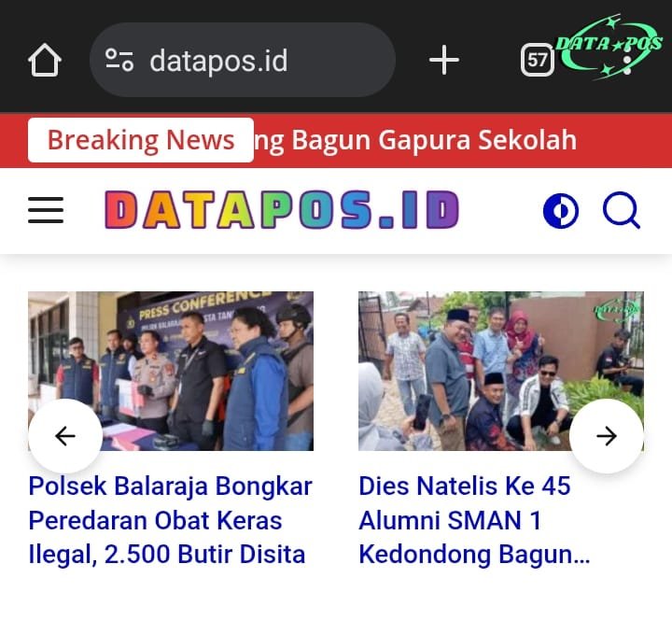Open tab switcher showing 57 tabs
The image size is (672, 620).
537,60
